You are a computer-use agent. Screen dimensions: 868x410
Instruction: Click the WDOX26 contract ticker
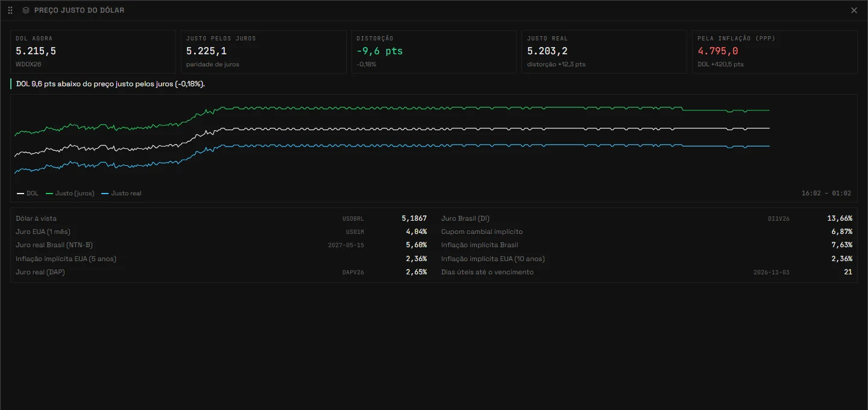[x=28, y=64]
